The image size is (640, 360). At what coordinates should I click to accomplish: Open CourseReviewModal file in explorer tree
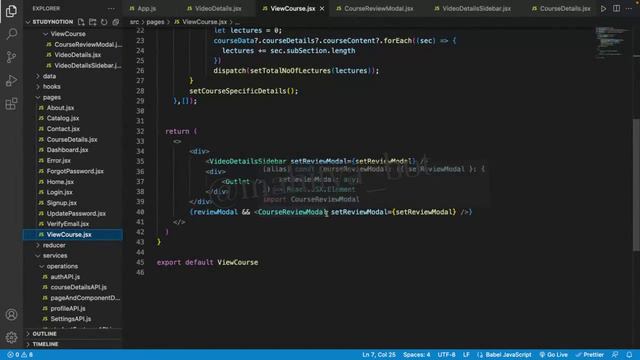pyautogui.click(x=88, y=44)
